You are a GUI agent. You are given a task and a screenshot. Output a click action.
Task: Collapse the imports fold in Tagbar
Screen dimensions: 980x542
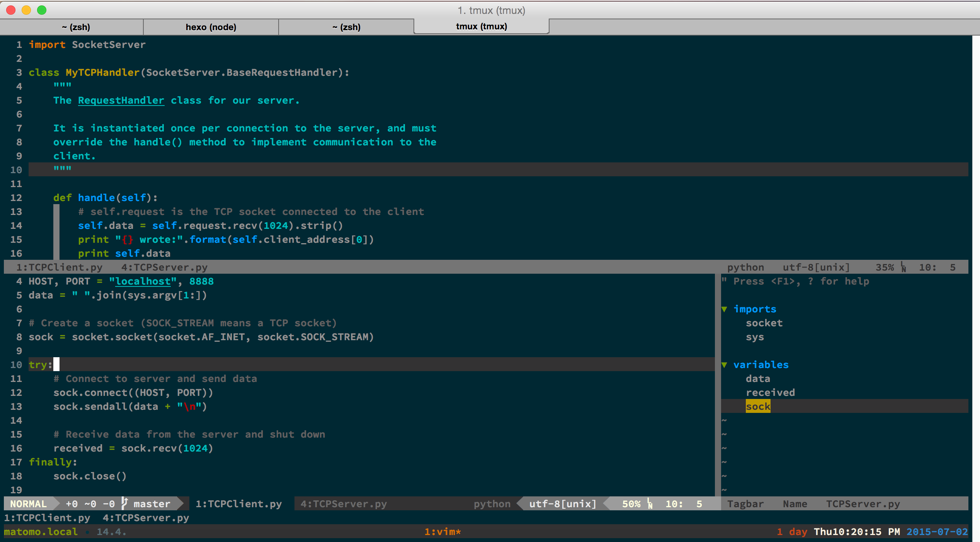pyautogui.click(x=725, y=309)
